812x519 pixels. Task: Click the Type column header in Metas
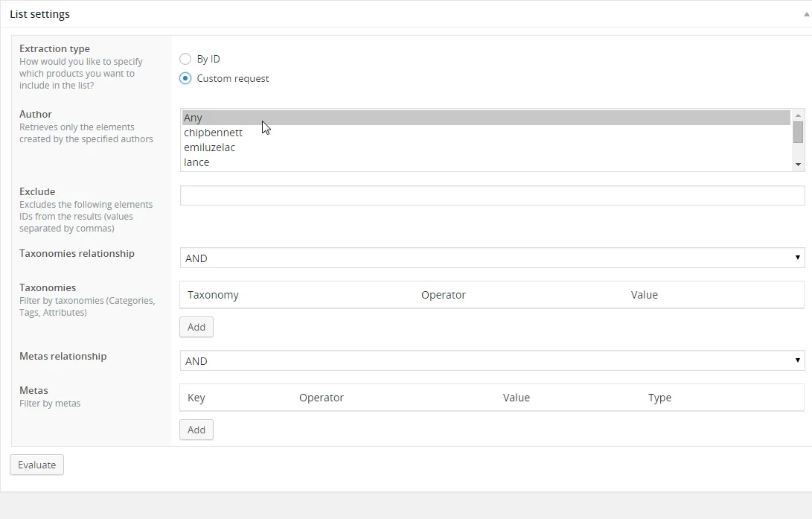659,398
